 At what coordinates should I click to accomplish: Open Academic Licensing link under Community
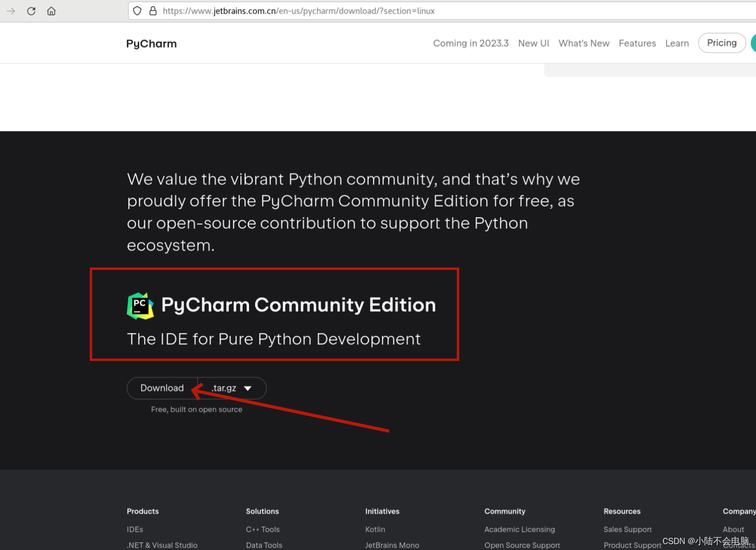coord(520,529)
